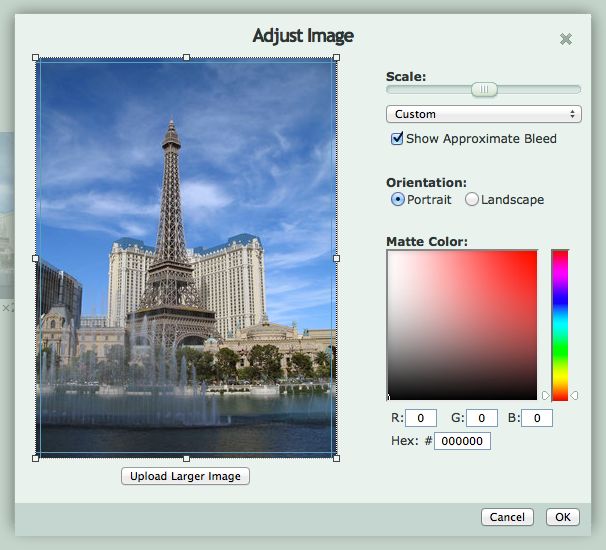Click the bottom-right crop handle
Image resolution: width=606 pixels, height=550 pixels.
(x=337, y=458)
